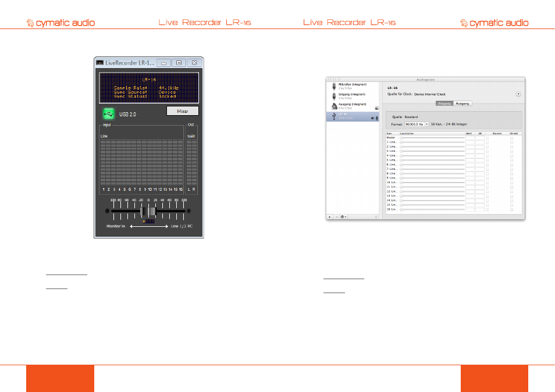555x392 pixels.
Task: Click the Master volume slider knob
Action: tap(401, 138)
